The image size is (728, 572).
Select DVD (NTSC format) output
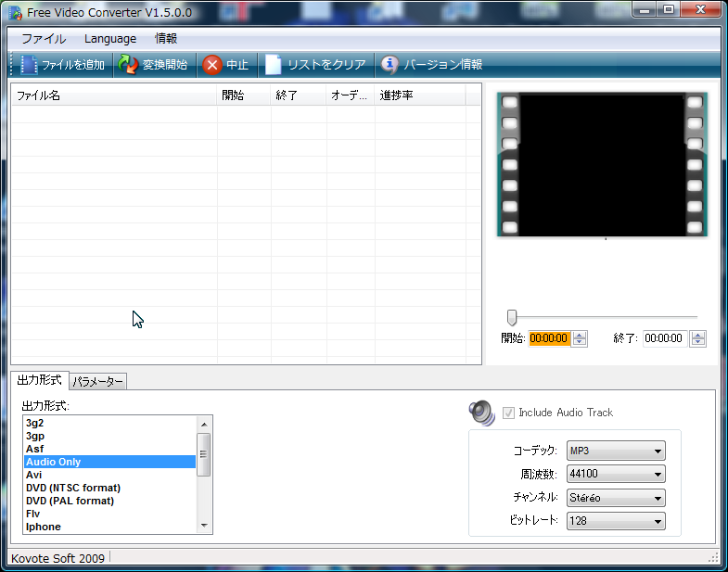110,488
